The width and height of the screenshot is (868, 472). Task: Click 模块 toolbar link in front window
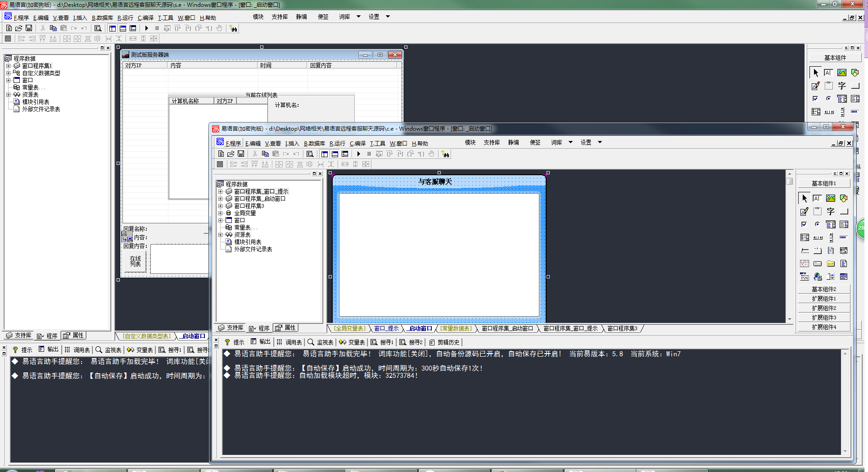[x=470, y=142]
